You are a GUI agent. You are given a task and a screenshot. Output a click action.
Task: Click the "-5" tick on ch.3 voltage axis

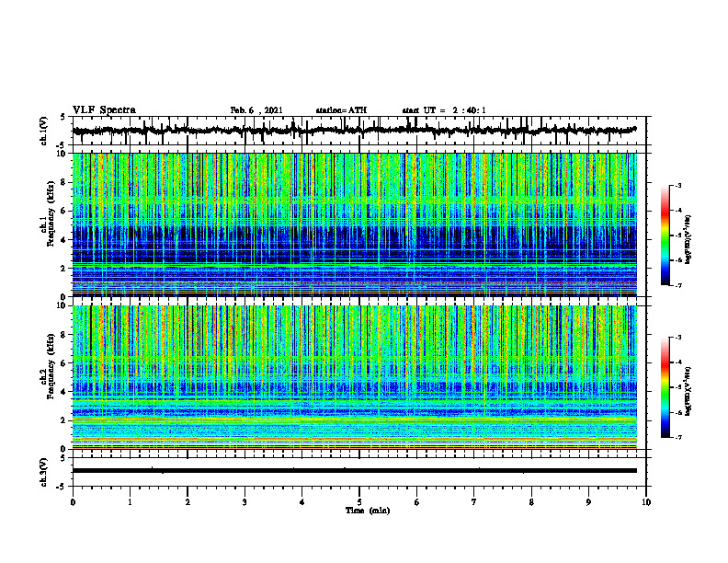pyautogui.click(x=63, y=487)
